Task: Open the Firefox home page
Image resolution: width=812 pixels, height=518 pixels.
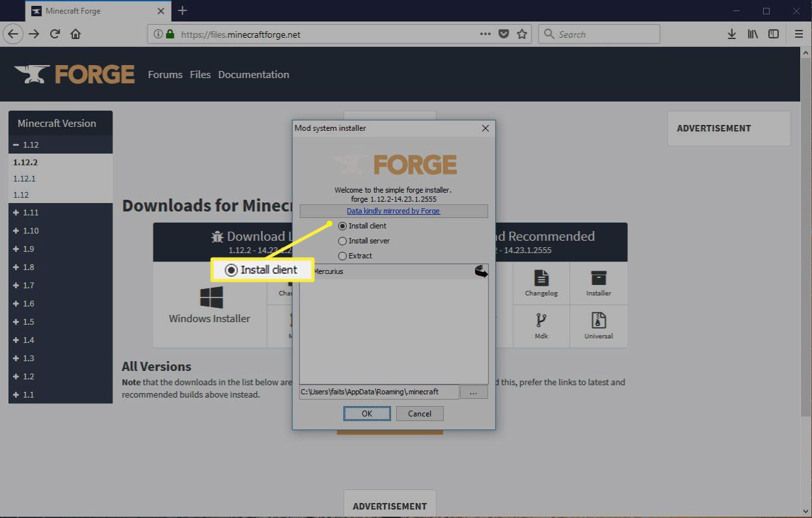Action: tap(75, 34)
